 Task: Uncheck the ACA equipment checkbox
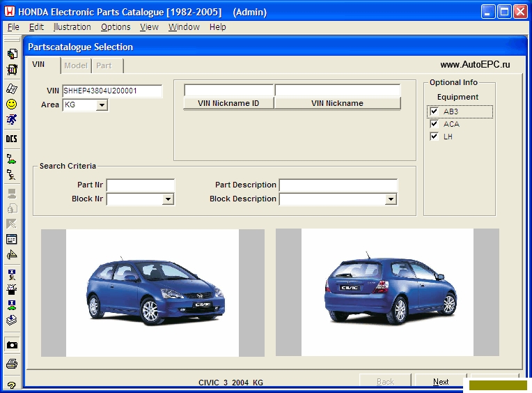434,124
